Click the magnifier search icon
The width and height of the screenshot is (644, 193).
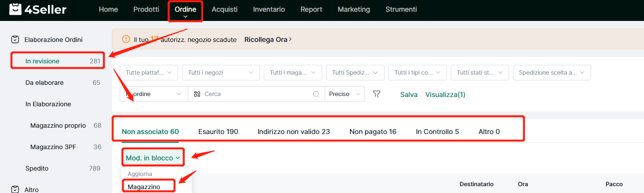[x=316, y=94]
